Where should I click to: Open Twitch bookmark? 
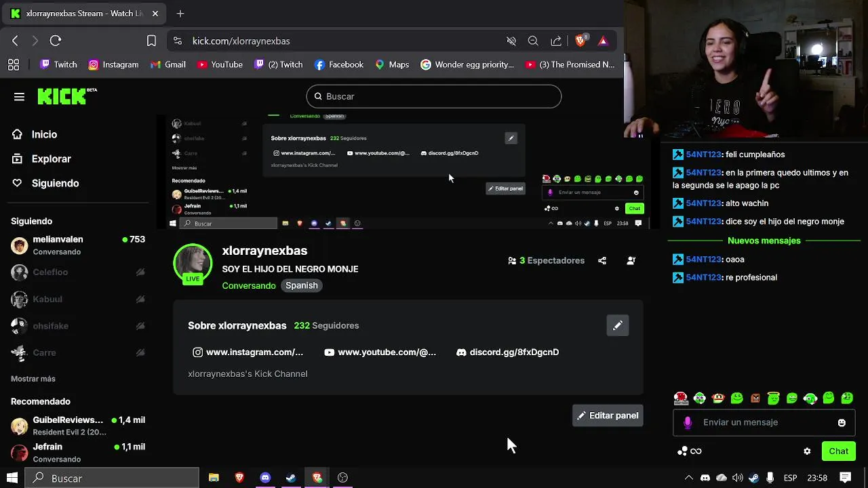(x=58, y=64)
